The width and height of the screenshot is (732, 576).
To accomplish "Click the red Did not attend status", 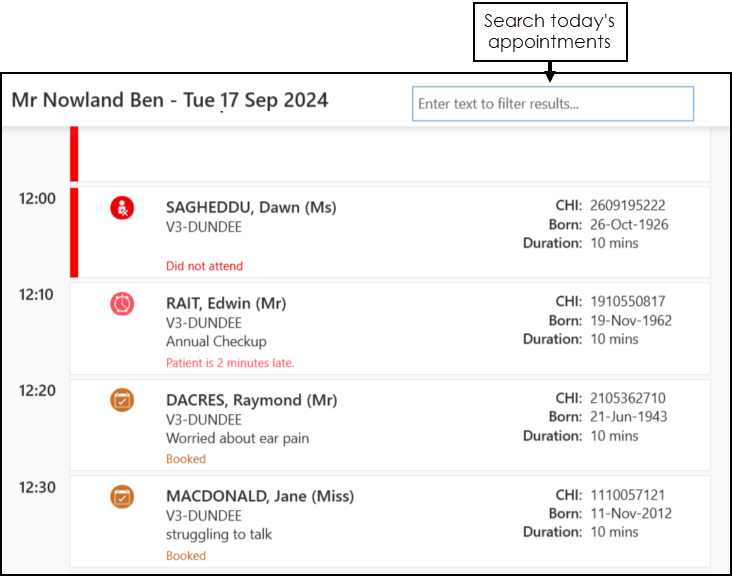I will click(204, 266).
